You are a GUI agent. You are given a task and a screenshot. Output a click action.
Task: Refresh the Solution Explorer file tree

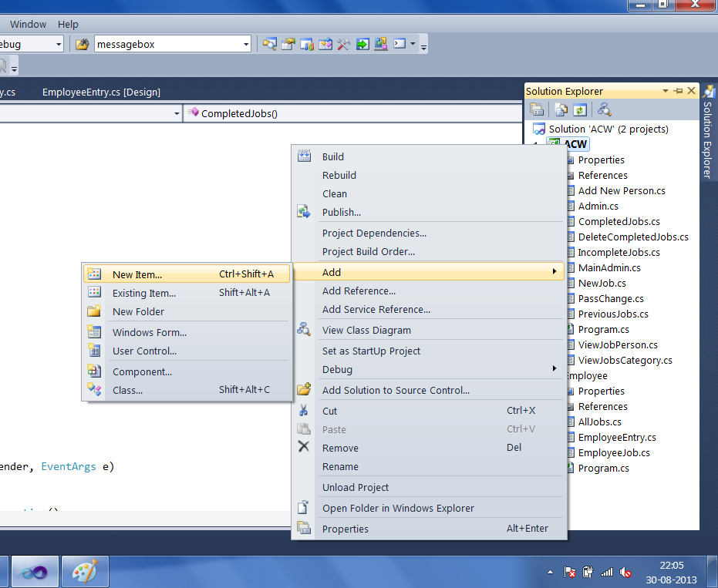click(579, 109)
